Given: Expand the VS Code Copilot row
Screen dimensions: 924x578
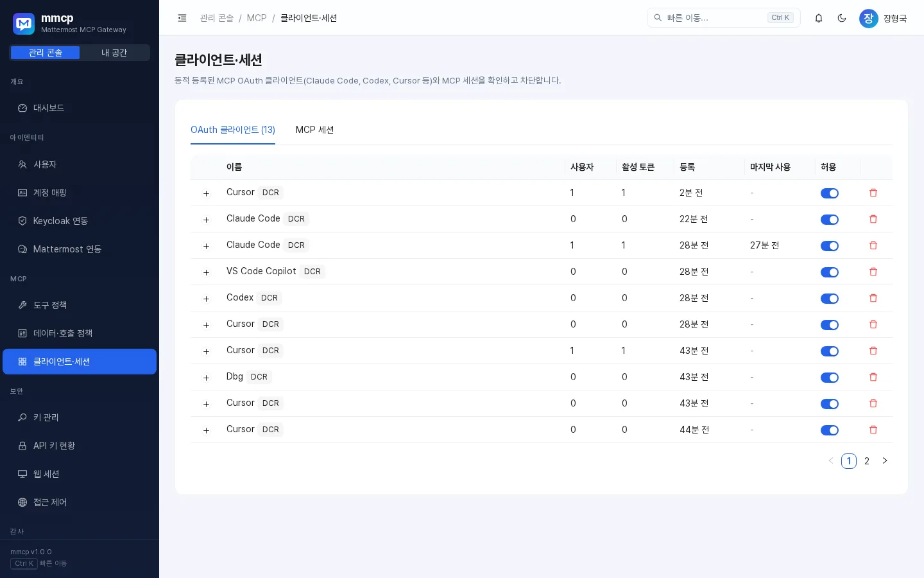Looking at the screenshot, I should (x=206, y=272).
